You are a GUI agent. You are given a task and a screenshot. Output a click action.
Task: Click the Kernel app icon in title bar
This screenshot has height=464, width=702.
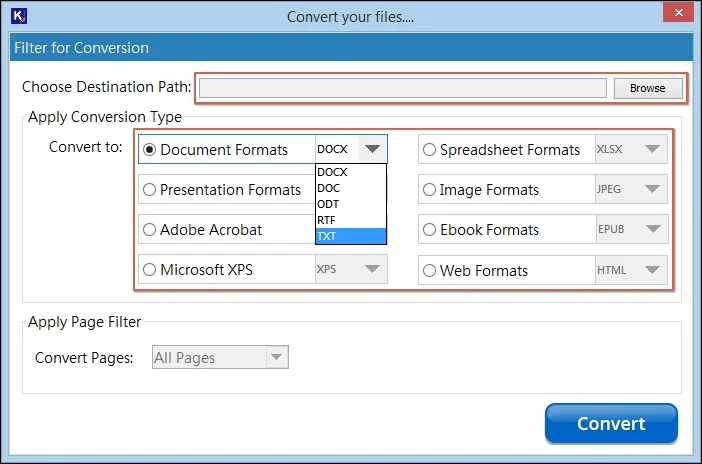[19, 16]
